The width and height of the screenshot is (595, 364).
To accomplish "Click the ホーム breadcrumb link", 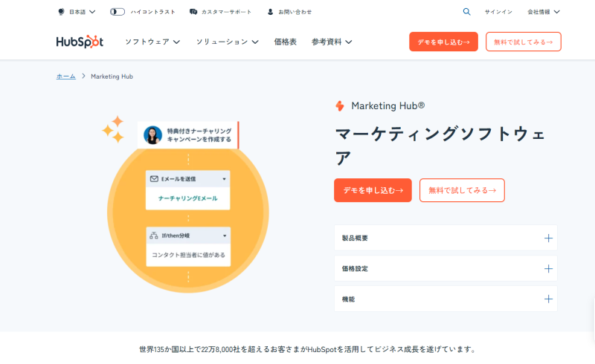I will click(66, 77).
